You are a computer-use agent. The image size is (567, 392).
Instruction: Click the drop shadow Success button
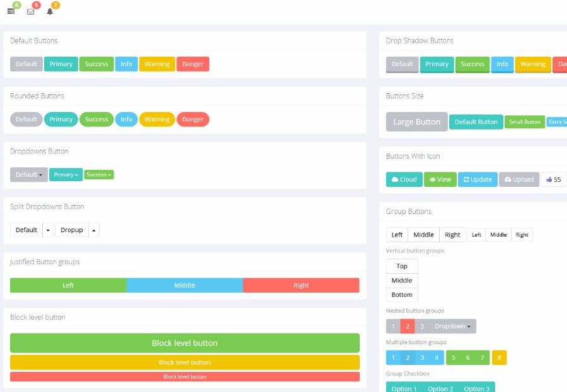coord(472,64)
